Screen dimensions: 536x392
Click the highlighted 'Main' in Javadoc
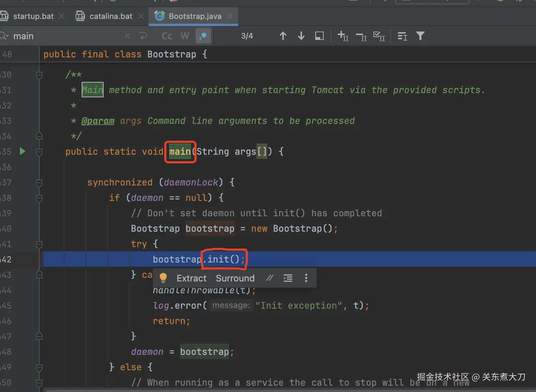click(x=92, y=90)
